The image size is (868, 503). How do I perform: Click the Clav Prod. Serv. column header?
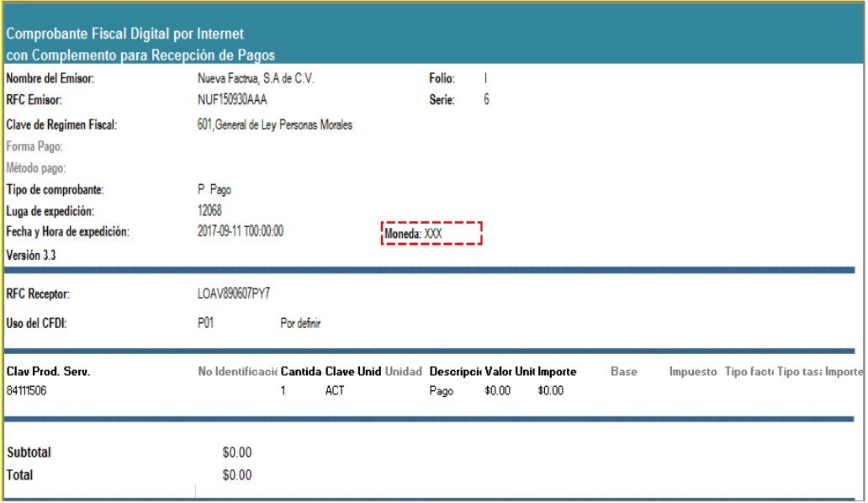coord(48,371)
